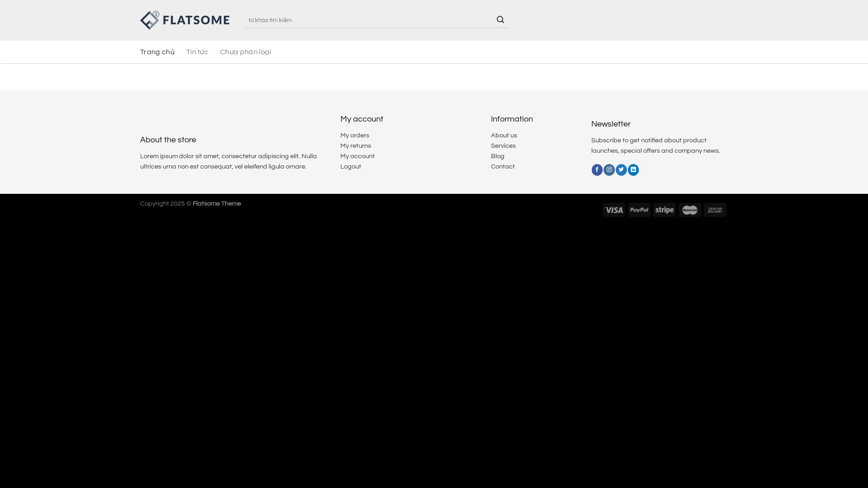Click the Flatsome logo
This screenshot has height=488, width=868.
click(185, 20)
